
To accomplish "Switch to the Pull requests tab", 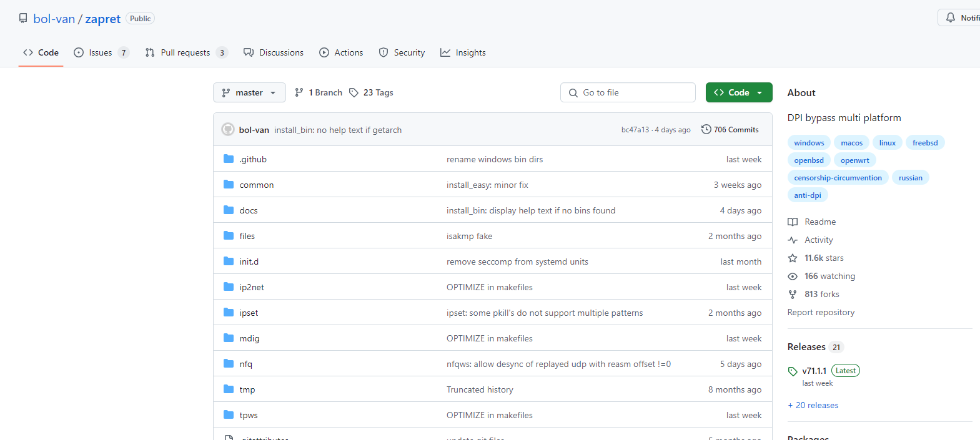I will (186, 52).
